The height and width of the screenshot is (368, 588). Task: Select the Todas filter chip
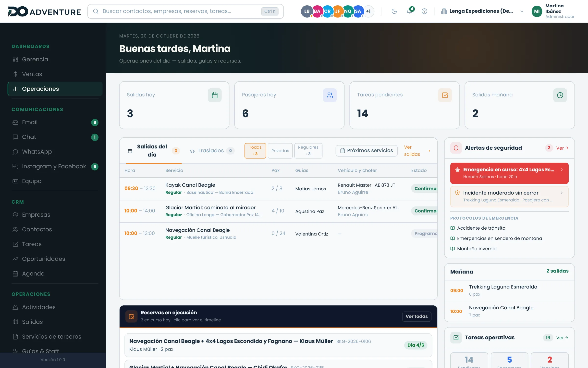click(255, 151)
